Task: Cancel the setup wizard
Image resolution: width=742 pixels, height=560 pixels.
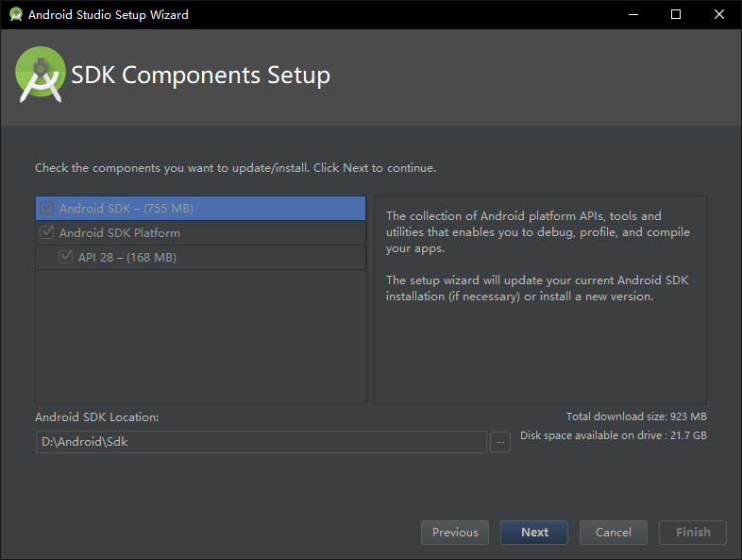Action: (614, 533)
